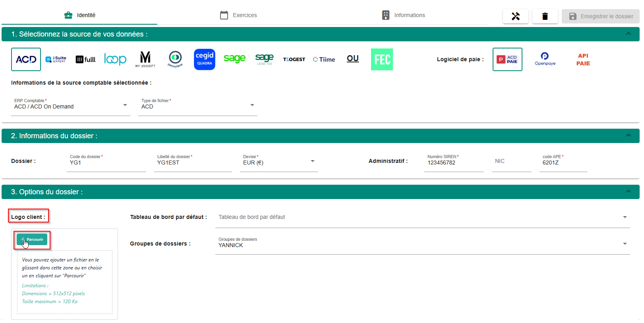Select the Pennylane source logo
The width and height of the screenshot is (644, 323).
[x=175, y=59]
